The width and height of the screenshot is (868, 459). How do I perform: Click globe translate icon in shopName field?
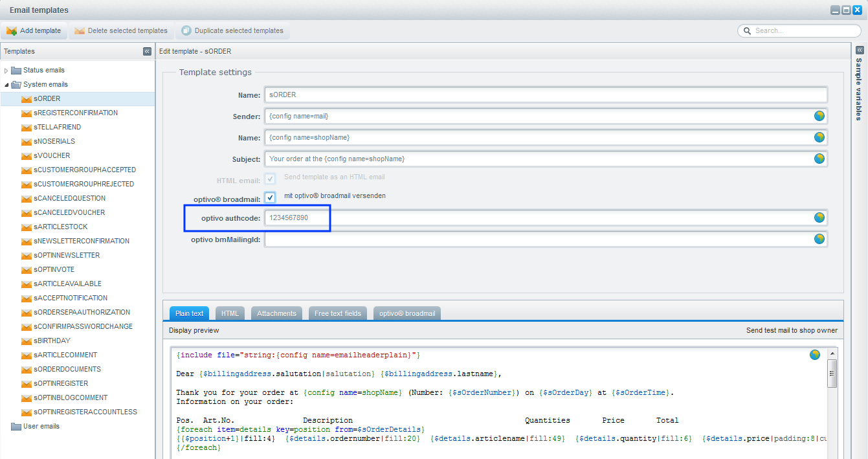coord(819,137)
